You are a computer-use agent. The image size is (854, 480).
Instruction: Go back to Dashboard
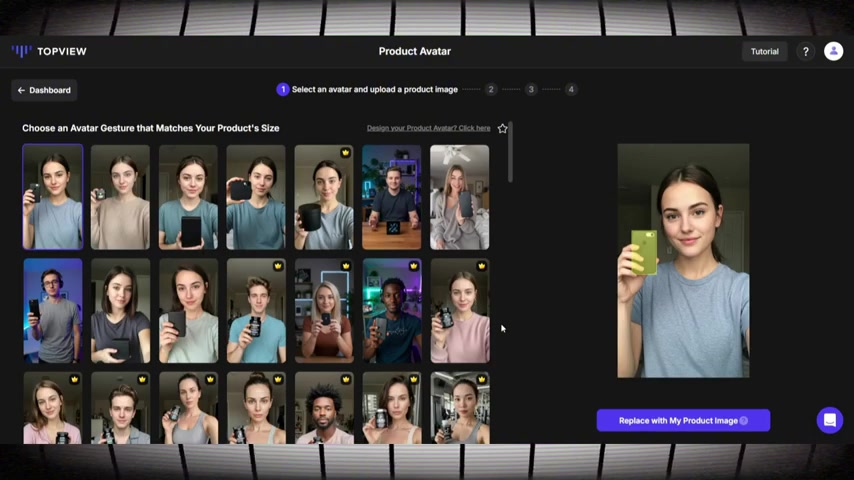[x=44, y=90]
